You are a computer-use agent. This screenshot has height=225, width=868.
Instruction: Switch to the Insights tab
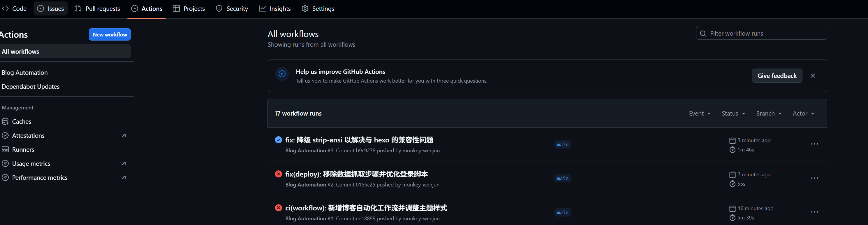[275, 8]
